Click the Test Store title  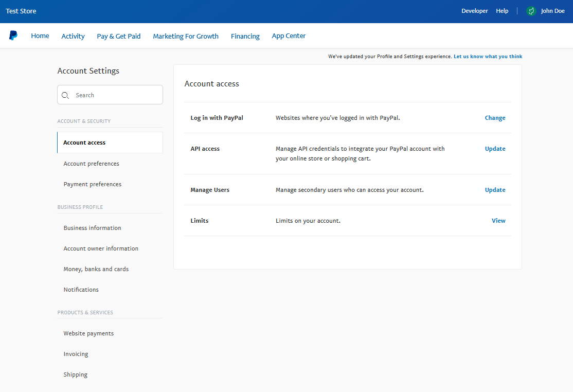click(21, 11)
